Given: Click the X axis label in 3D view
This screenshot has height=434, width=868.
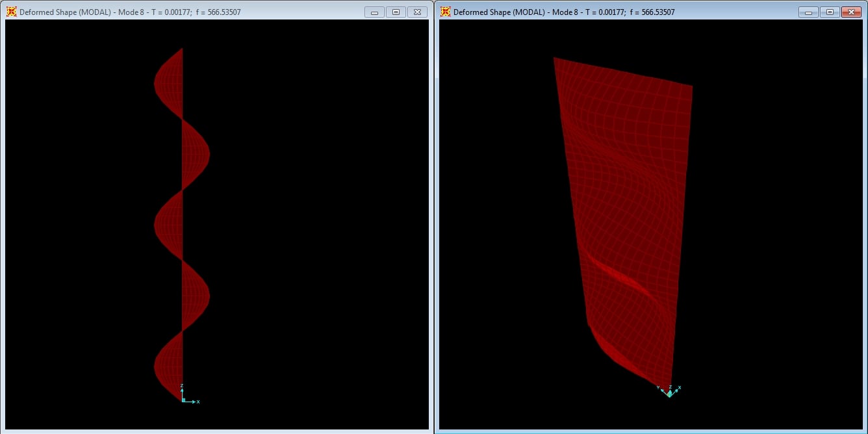Looking at the screenshot, I should pyautogui.click(x=680, y=388).
